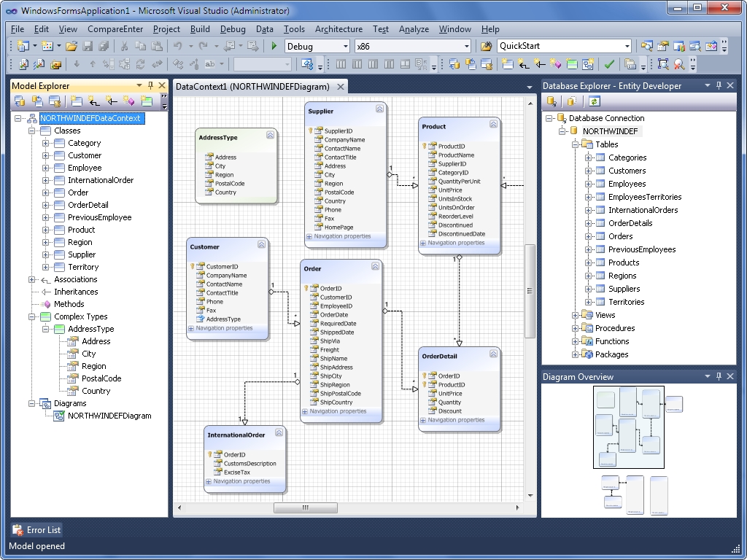Open the Architecture menu

(338, 29)
